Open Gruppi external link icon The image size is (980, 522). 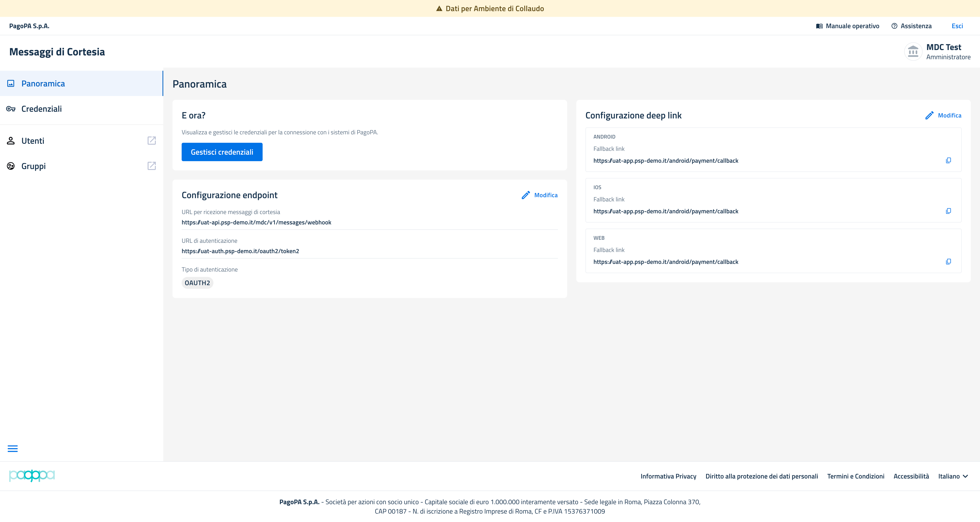point(152,166)
